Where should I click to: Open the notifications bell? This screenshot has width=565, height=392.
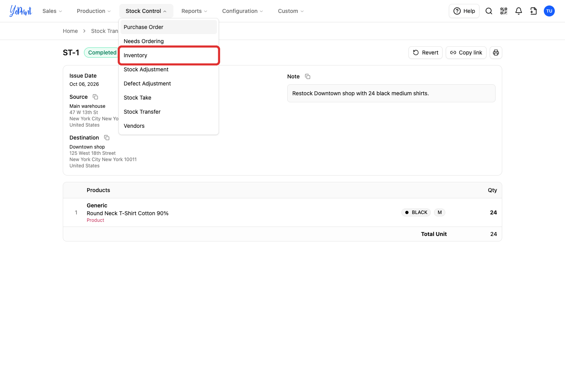[519, 11]
